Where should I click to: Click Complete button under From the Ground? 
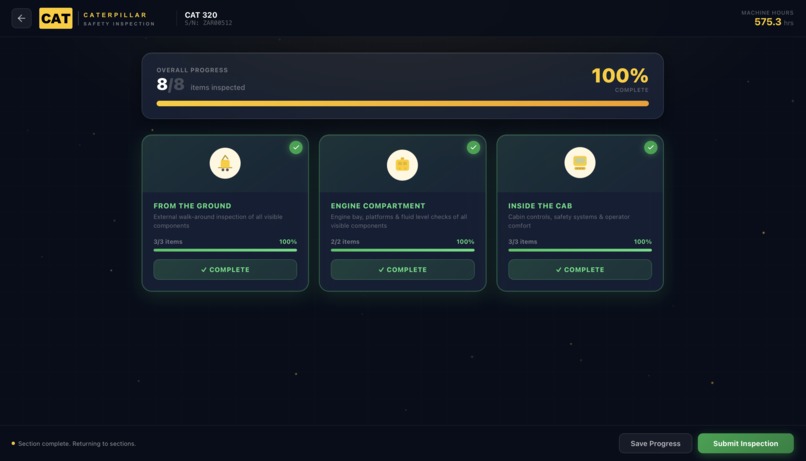click(x=225, y=269)
